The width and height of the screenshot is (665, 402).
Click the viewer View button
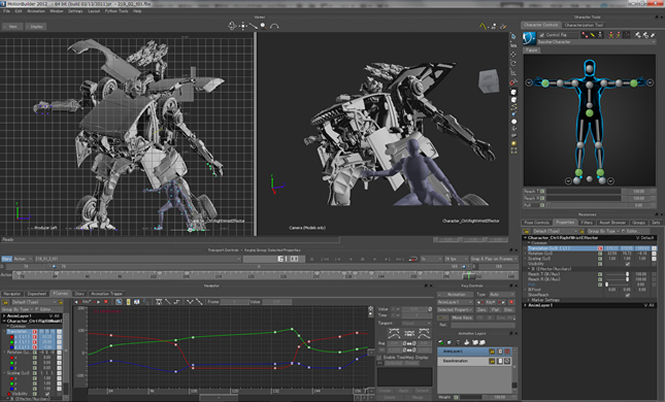11,26
